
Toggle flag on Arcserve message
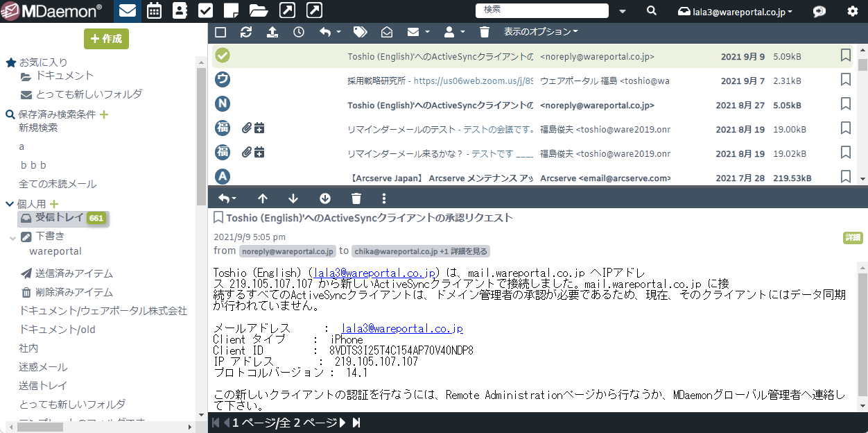pos(845,176)
